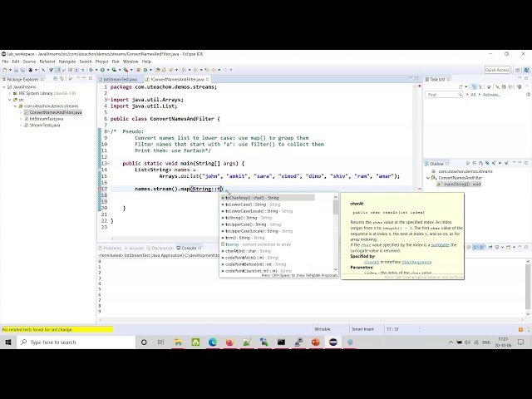Screen dimensions: 532x399
Task: Click the Save All toolbar icon
Action: (22, 70)
